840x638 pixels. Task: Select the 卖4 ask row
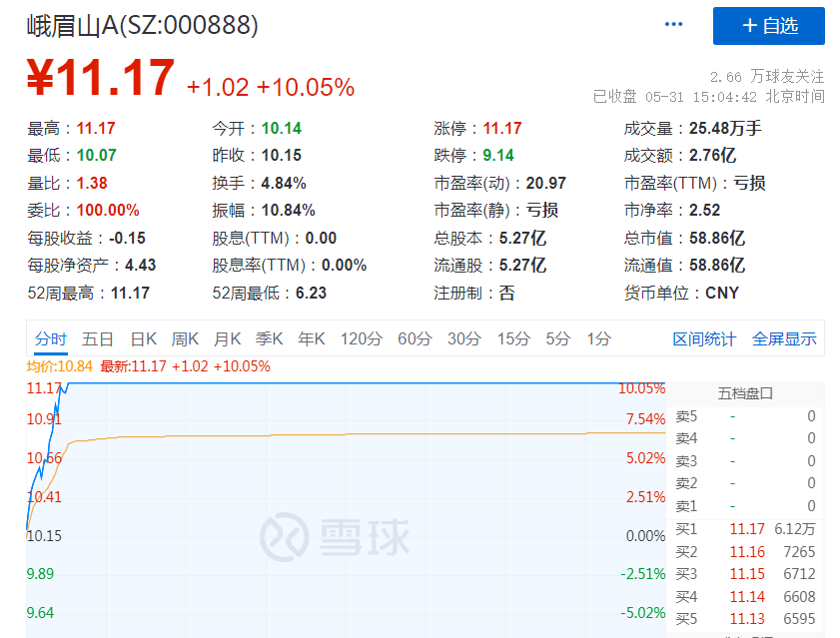745,438
